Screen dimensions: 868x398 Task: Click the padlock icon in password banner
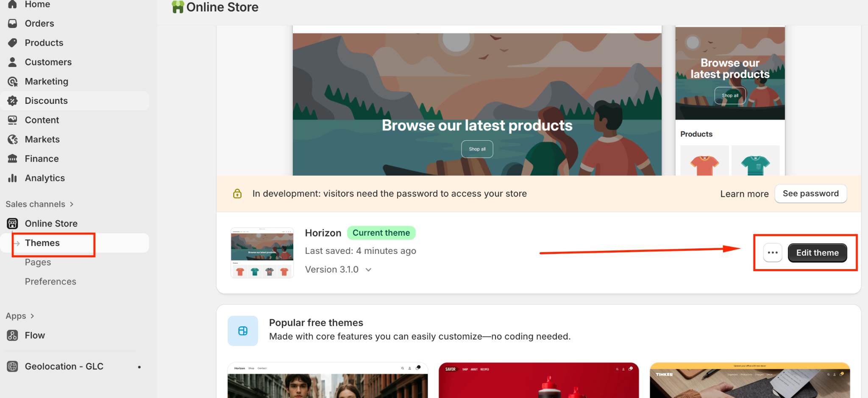[x=237, y=194]
